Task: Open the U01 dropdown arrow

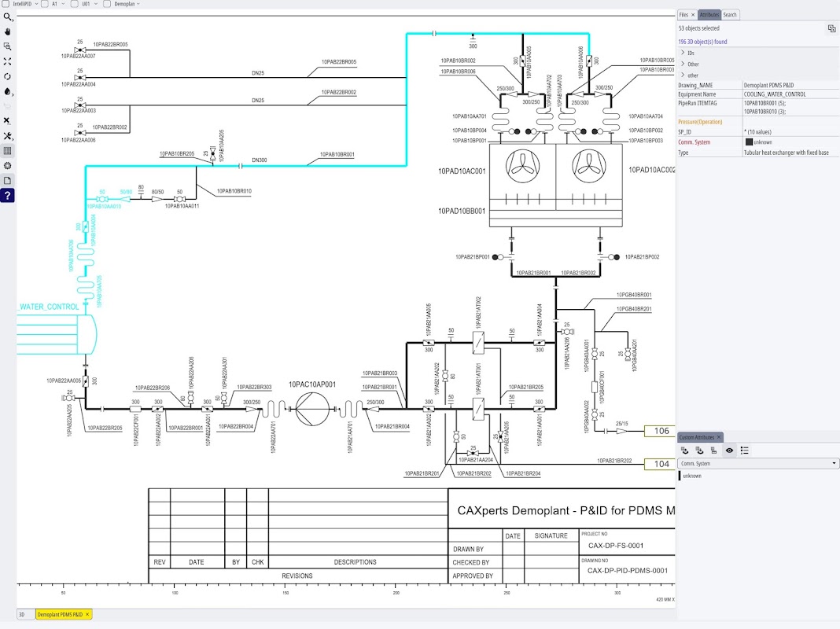Action: point(97,4)
